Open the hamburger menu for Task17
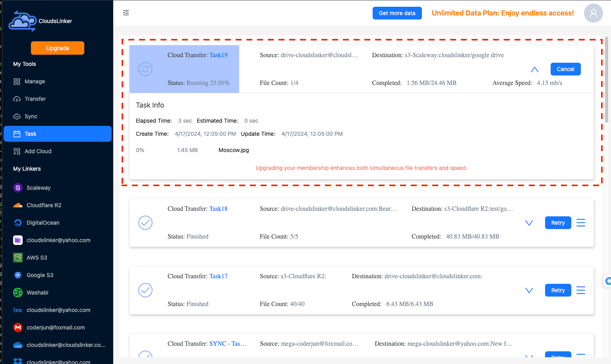 coord(581,290)
